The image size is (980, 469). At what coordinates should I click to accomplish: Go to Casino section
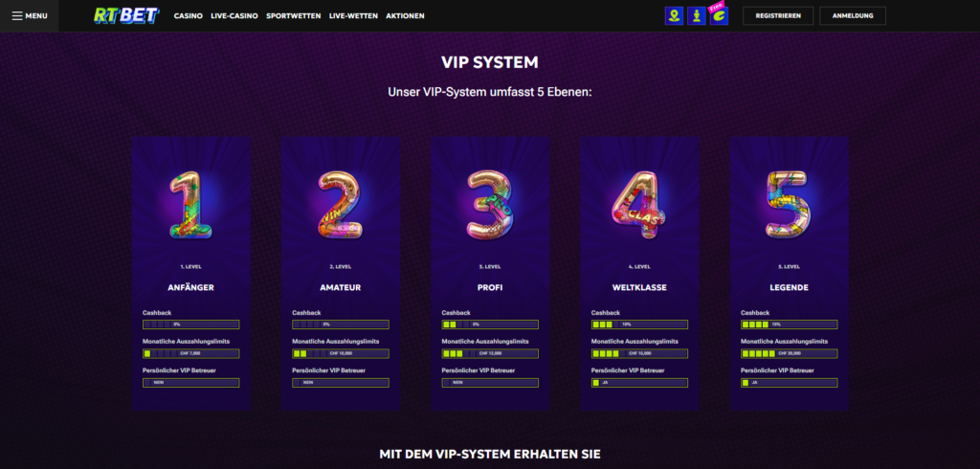(x=189, y=16)
